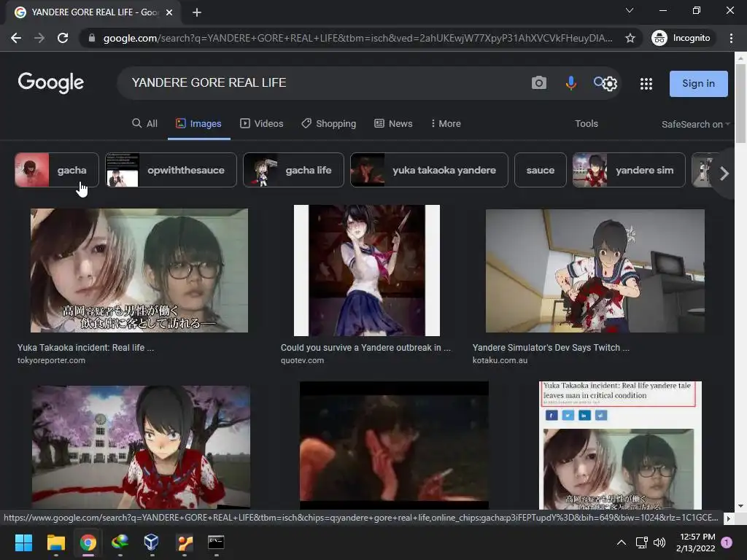The image size is (747, 560).
Task: Open the Google apps grid
Action: (x=646, y=84)
